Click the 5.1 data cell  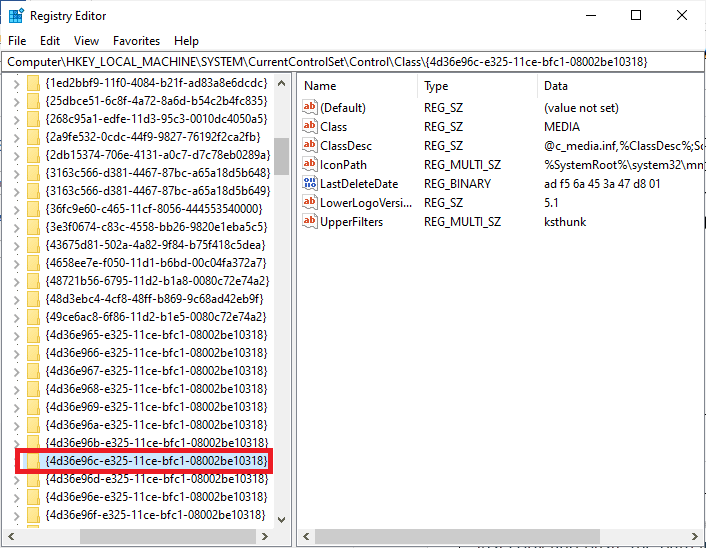point(551,203)
